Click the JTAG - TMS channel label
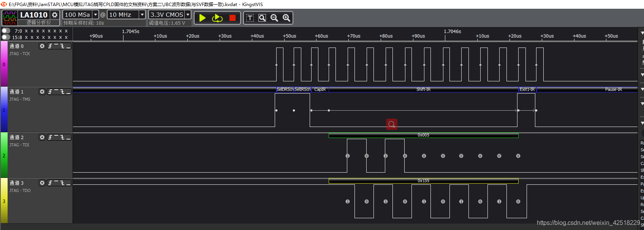The height and width of the screenshot is (230, 644). [20, 99]
